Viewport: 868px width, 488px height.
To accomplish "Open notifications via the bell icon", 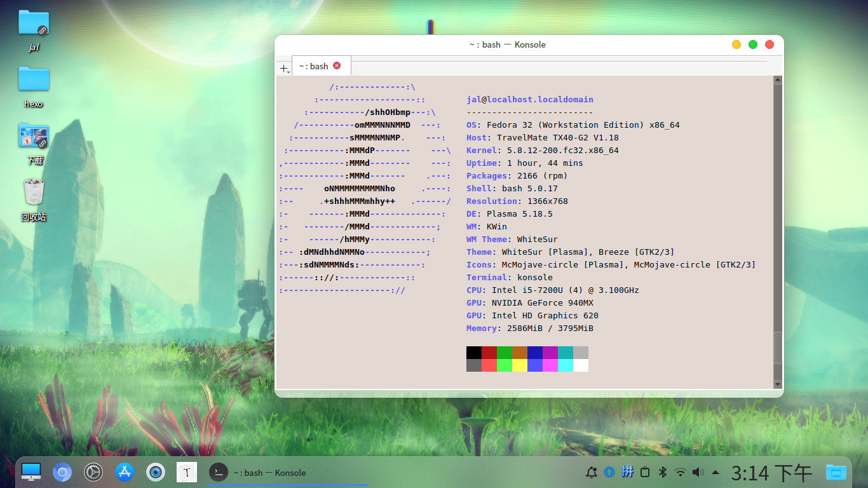I will tap(592, 472).
